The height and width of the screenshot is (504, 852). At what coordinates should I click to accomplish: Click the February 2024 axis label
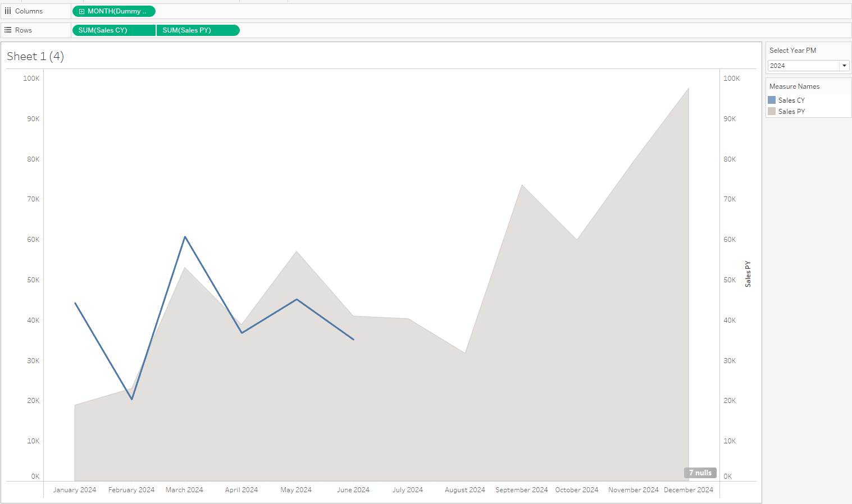[x=131, y=490]
